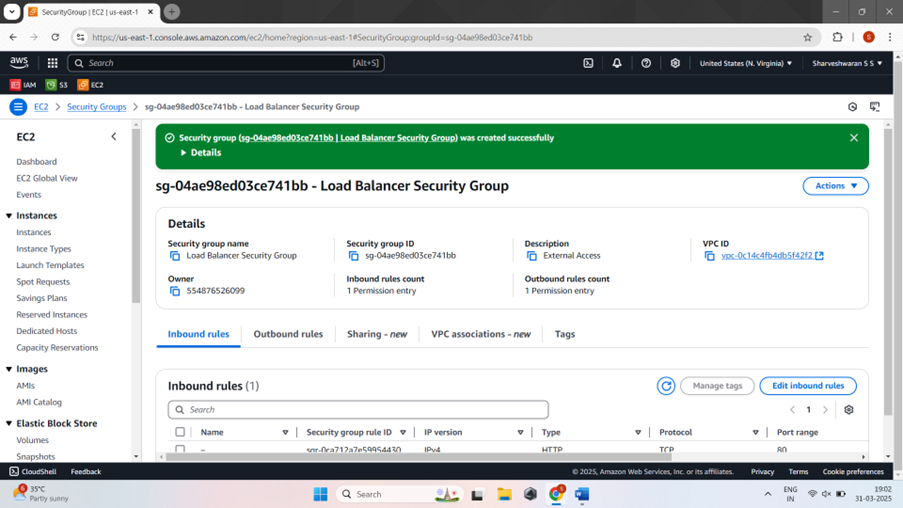Open File Explorer from the taskbar

point(504,494)
